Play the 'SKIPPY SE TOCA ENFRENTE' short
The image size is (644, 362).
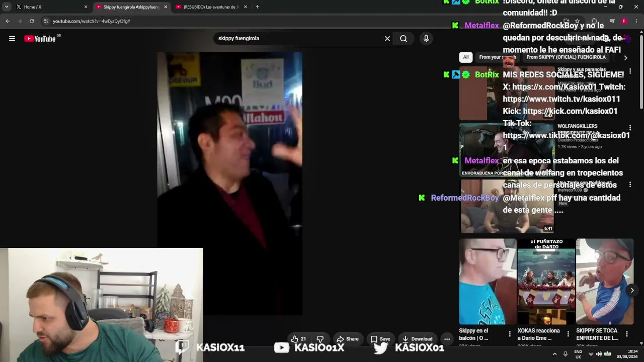coord(605,282)
